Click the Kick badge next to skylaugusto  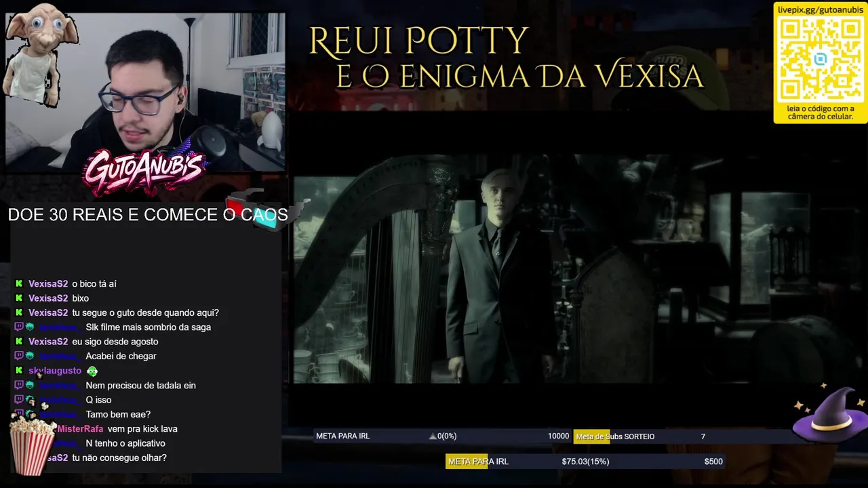point(19,371)
